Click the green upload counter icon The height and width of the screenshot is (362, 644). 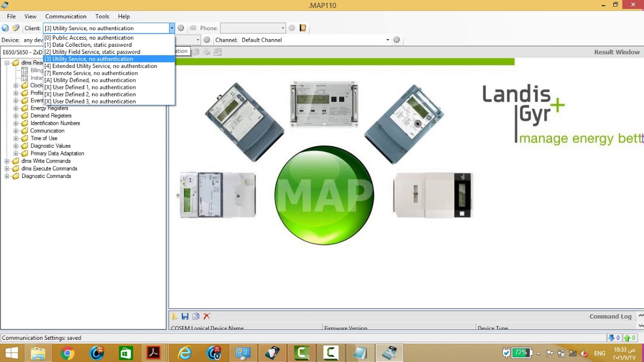click(x=630, y=338)
